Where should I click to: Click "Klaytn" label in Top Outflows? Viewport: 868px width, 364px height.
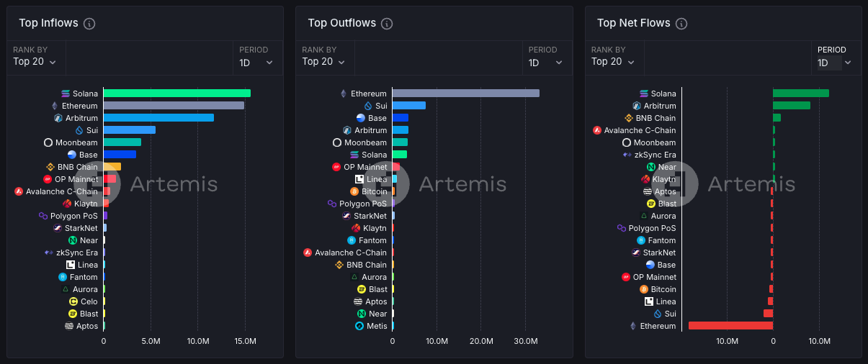(375, 228)
